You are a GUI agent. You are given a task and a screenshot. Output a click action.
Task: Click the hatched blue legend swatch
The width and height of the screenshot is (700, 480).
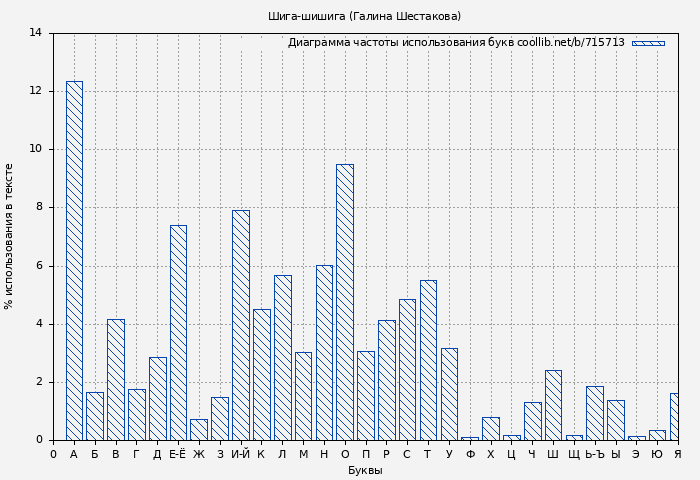pos(648,43)
